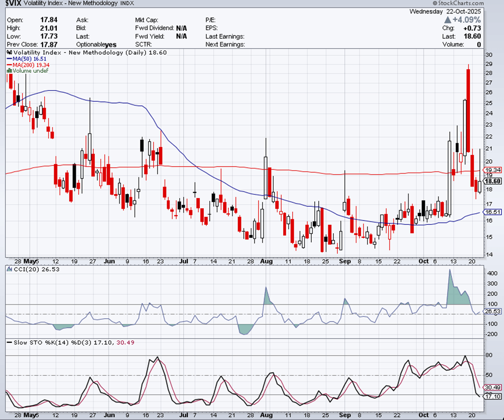Click the $VIX ticker symbol title
Screen dimensions: 504x420
point(12,4)
